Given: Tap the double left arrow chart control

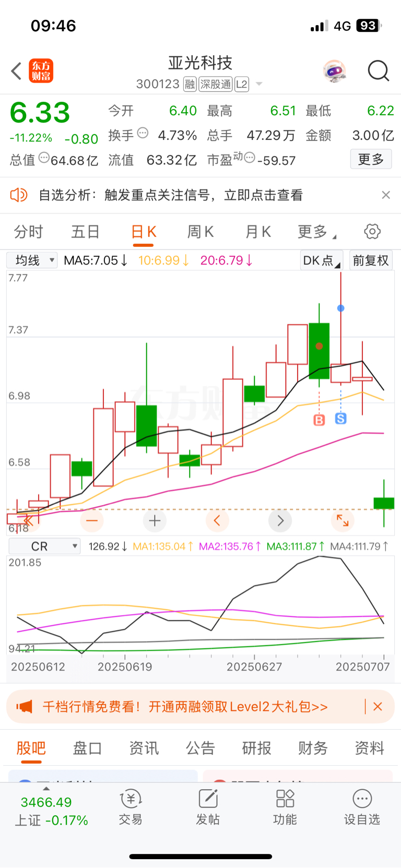Looking at the screenshot, I should click(28, 520).
